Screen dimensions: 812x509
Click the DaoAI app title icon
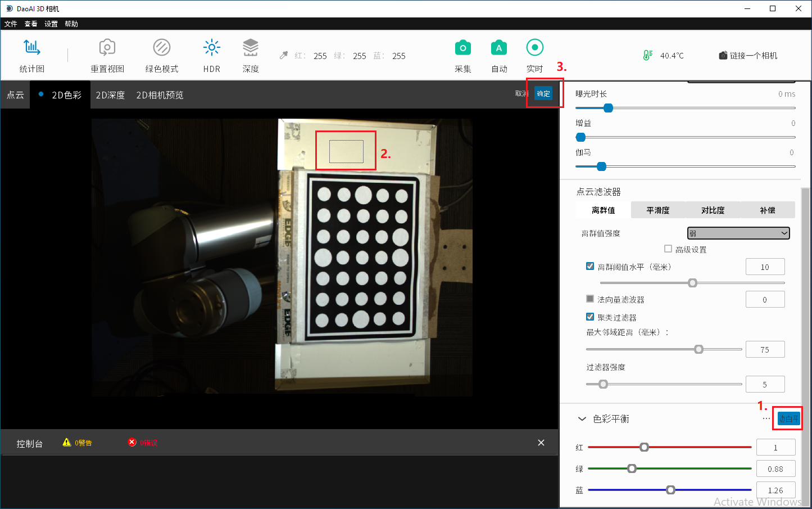tap(10, 8)
